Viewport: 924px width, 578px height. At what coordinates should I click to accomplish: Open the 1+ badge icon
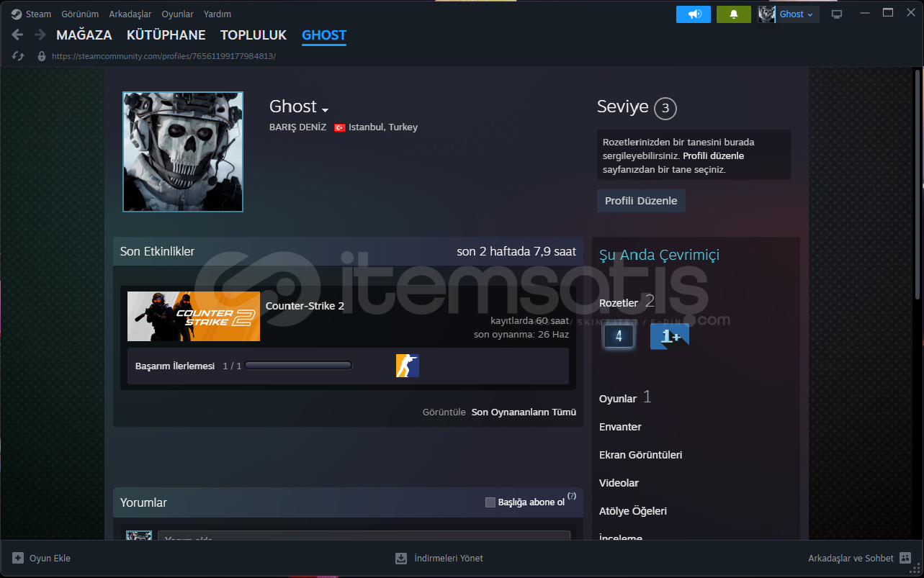coord(670,336)
